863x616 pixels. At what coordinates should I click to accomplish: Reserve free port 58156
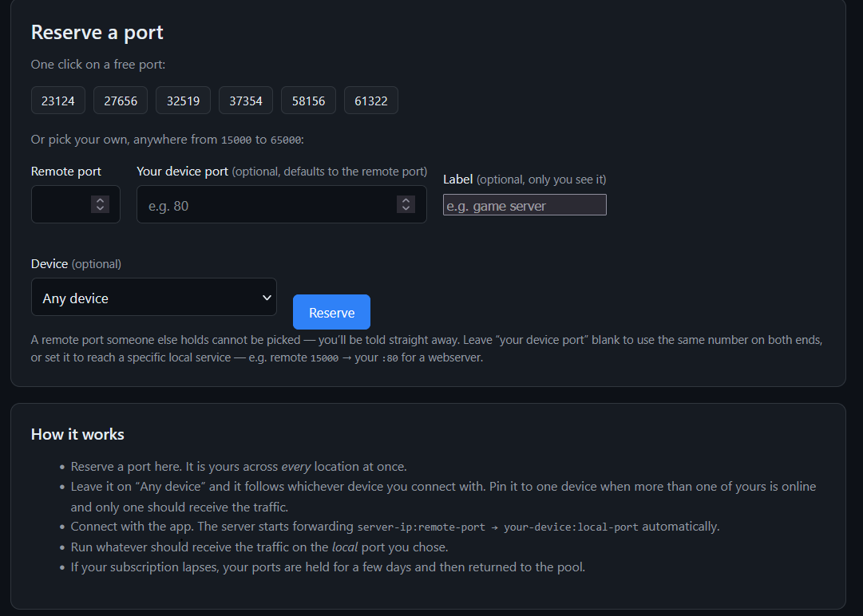(308, 101)
